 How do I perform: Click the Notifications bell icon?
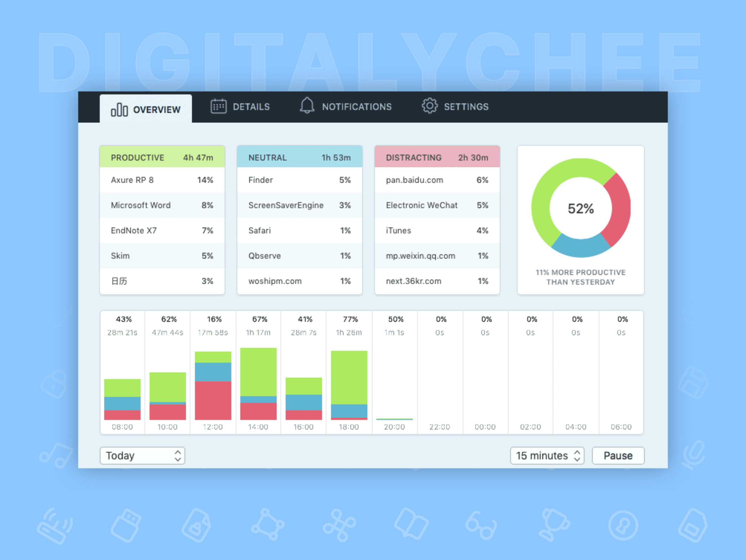coord(307,106)
